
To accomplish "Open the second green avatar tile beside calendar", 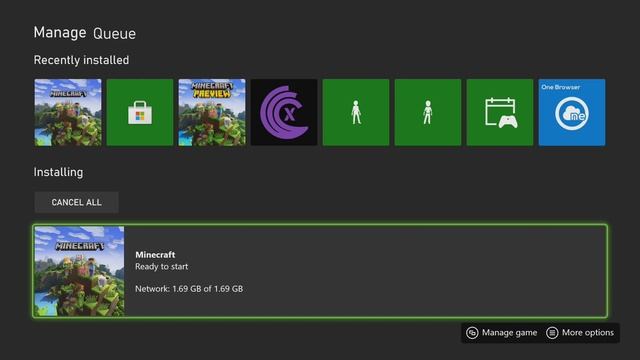I will (x=428, y=112).
